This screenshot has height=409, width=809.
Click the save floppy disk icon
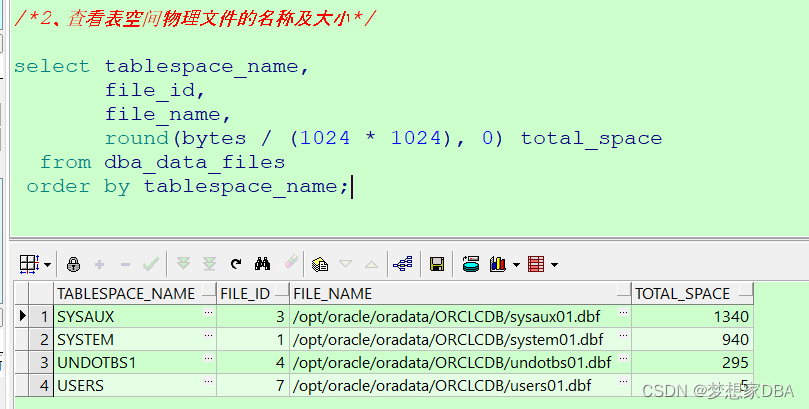pos(436,264)
